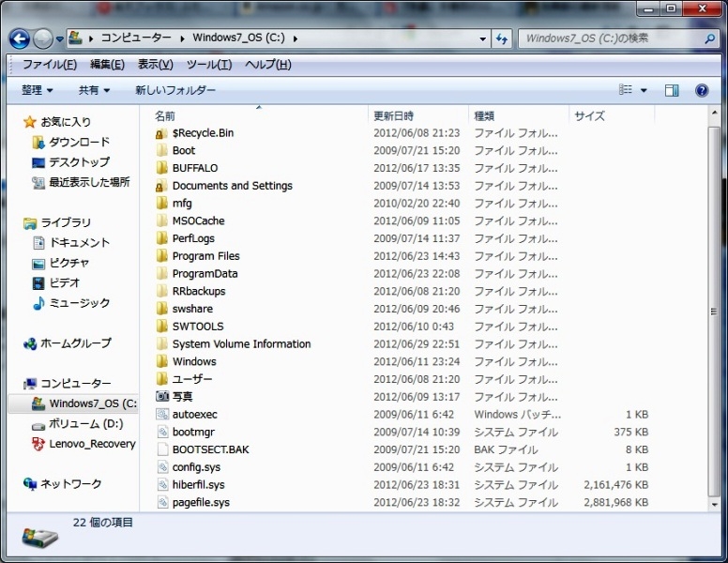The height and width of the screenshot is (563, 728).
Task: Click the Windows7_OS (C:) breadcrumb segment
Action: 238,38
